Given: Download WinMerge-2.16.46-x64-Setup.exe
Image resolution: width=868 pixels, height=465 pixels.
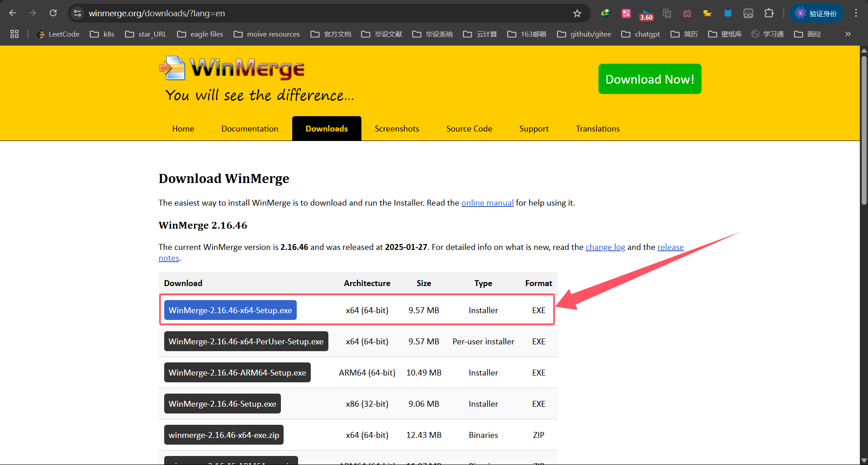Looking at the screenshot, I should tap(230, 310).
